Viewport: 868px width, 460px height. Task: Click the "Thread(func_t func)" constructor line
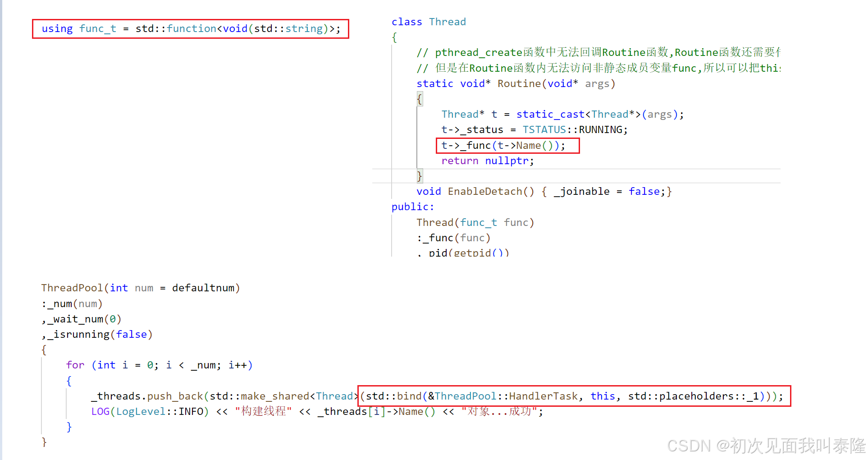coord(475,222)
